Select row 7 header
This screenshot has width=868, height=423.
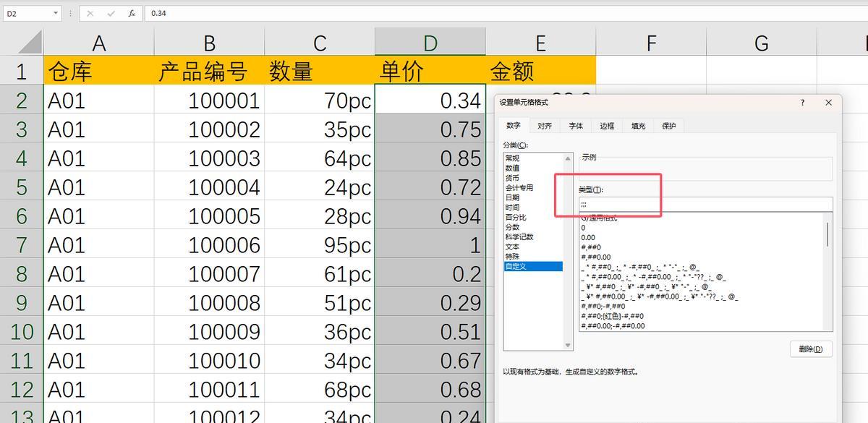[22, 244]
